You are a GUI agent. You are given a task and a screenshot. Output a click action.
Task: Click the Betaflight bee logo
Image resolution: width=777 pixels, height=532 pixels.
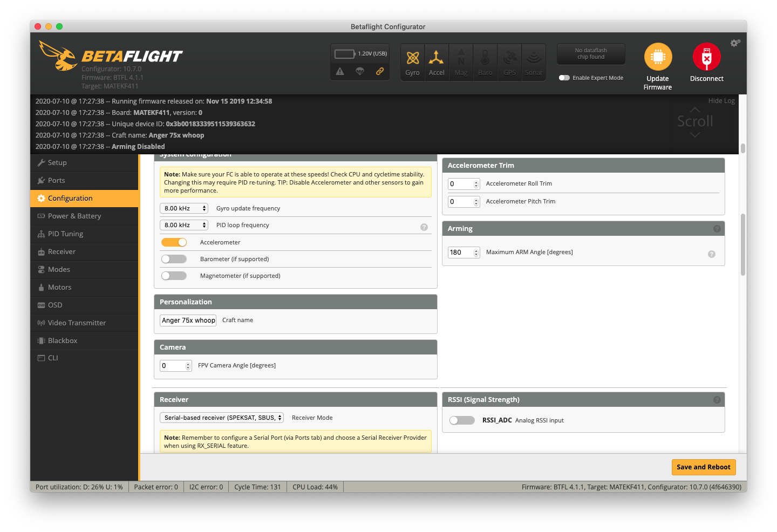[x=58, y=56]
